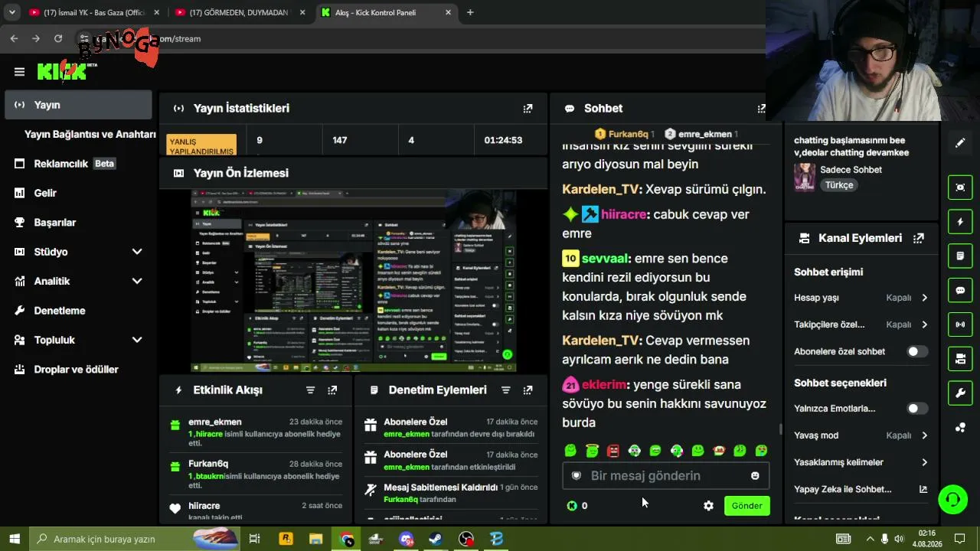Open Hesap yaşı setting

click(x=861, y=298)
